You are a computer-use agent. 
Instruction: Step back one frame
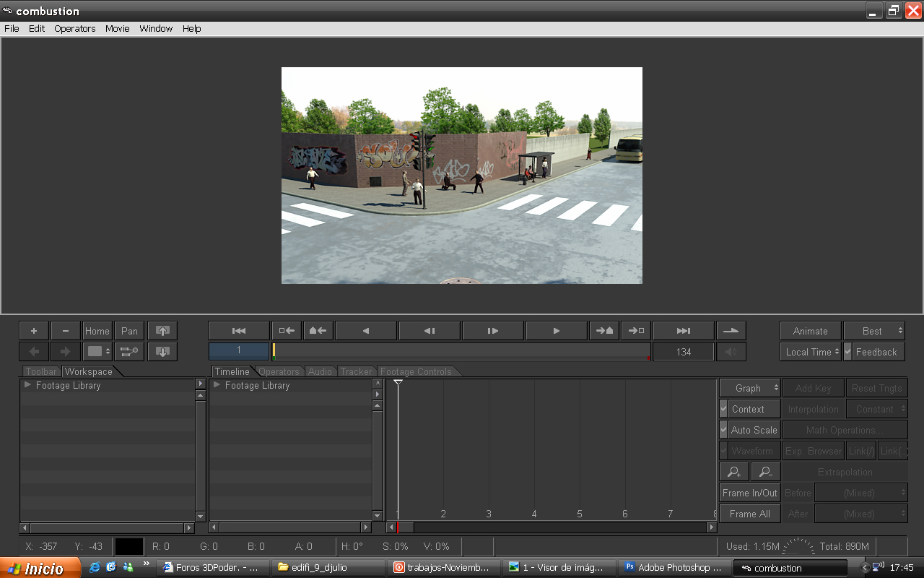click(x=430, y=331)
